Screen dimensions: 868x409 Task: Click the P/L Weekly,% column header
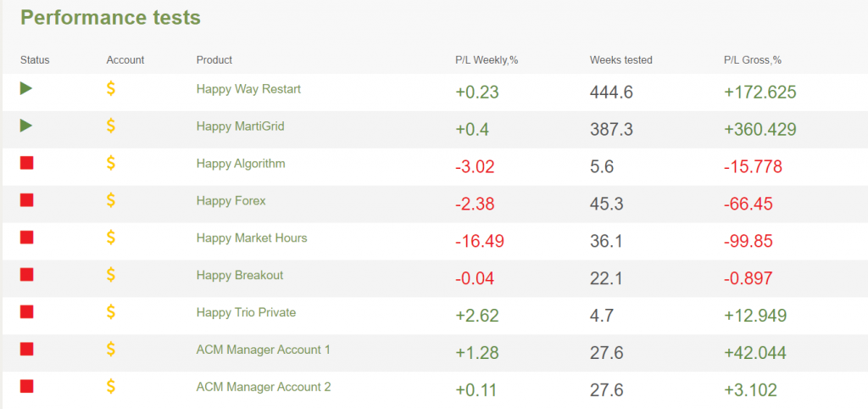coord(486,59)
